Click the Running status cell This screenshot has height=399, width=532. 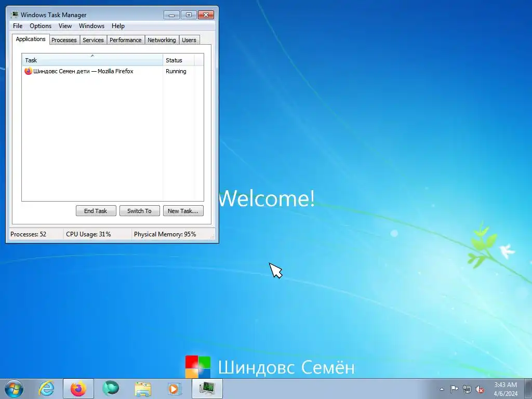click(176, 71)
